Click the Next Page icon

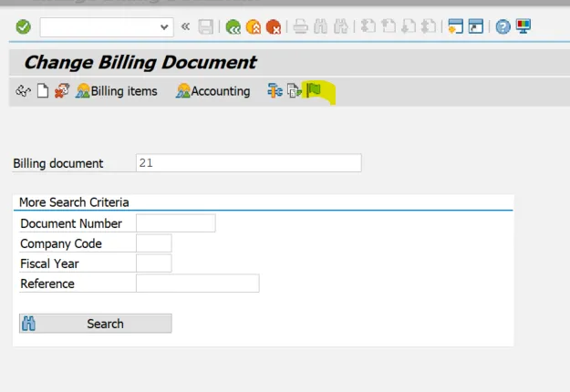coord(409,26)
